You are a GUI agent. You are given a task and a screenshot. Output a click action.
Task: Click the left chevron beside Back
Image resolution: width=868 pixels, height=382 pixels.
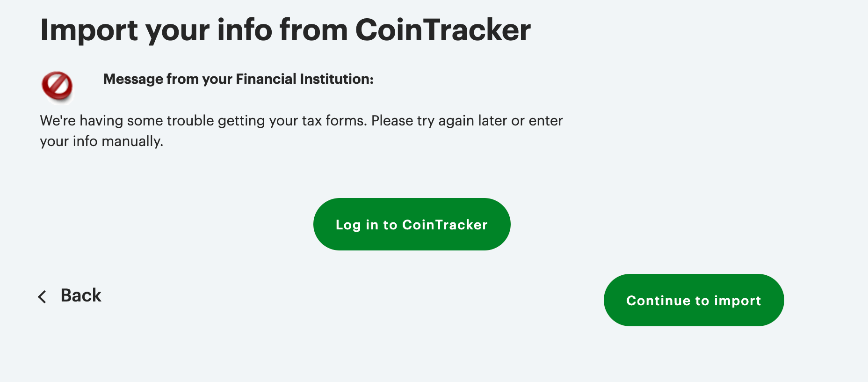[x=42, y=296]
